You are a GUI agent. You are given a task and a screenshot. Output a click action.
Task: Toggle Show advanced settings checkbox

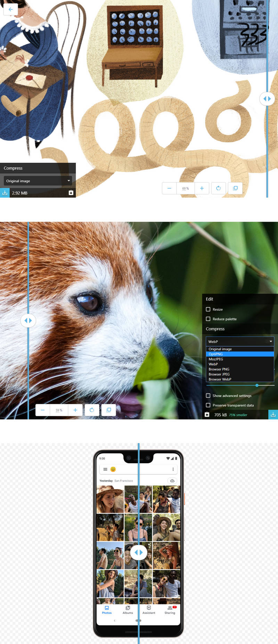pyautogui.click(x=208, y=396)
